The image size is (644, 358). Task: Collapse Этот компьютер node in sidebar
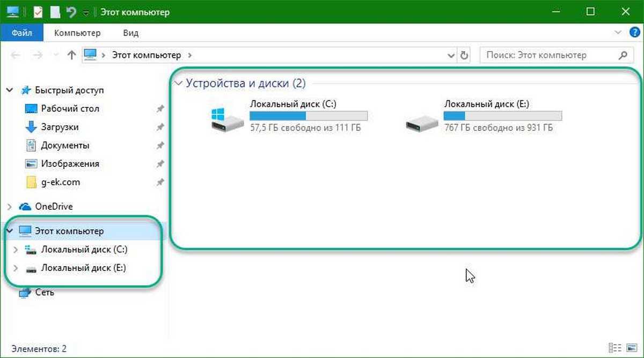point(10,231)
